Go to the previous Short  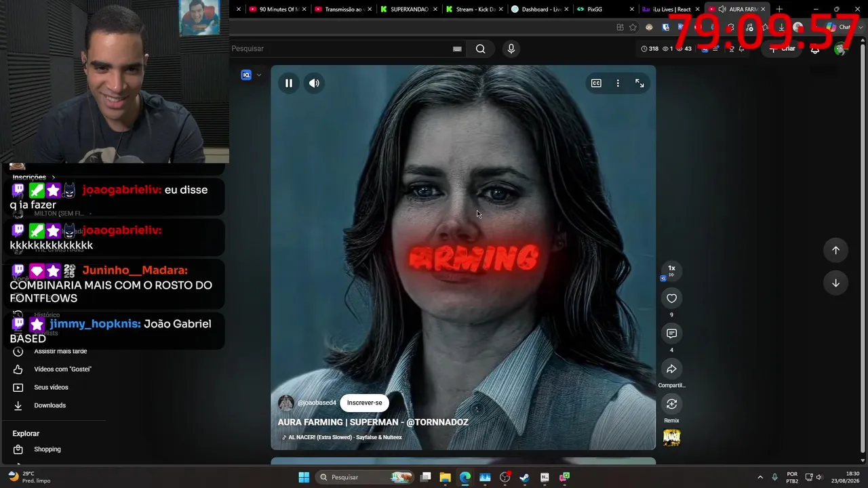point(835,250)
